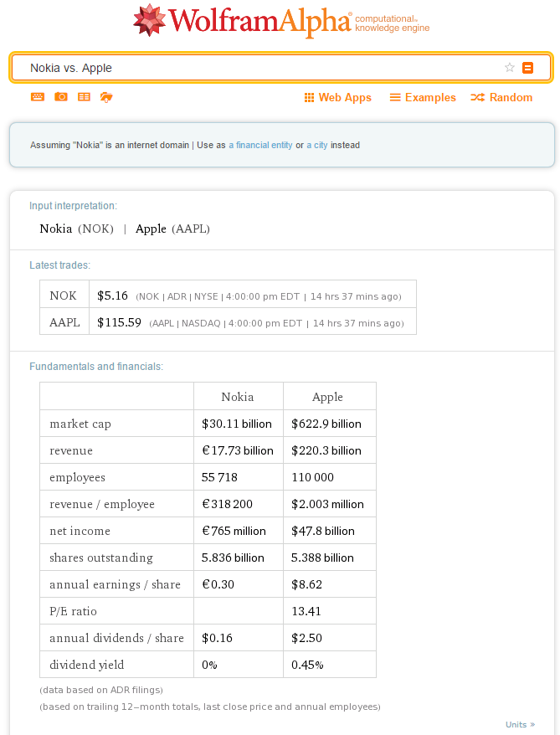
Task: Click the 5.836 billion value
Action: (x=233, y=558)
